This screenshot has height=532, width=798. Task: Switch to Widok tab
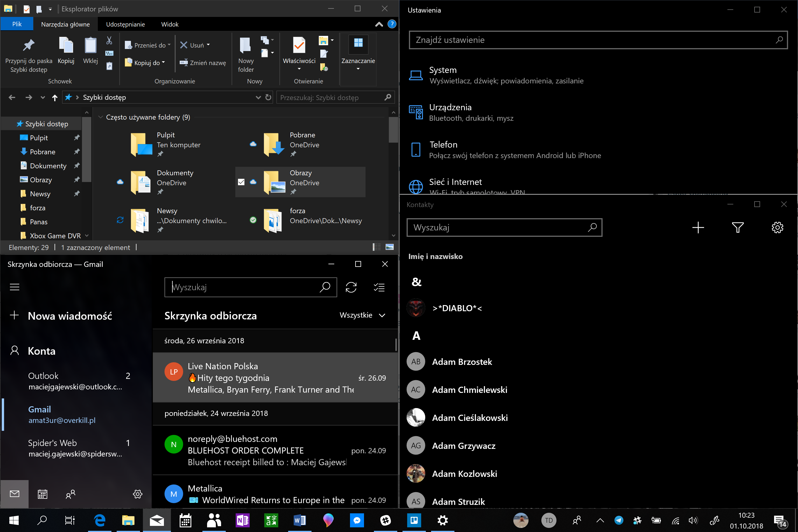pos(170,24)
